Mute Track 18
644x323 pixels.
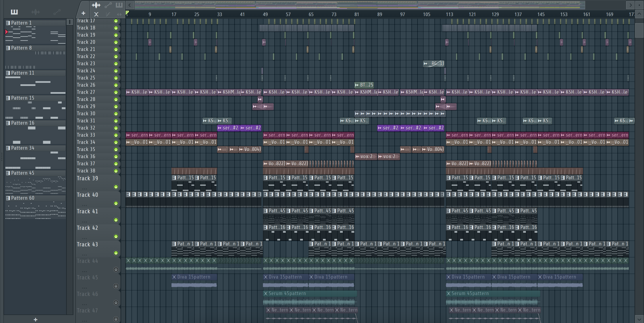point(116,28)
